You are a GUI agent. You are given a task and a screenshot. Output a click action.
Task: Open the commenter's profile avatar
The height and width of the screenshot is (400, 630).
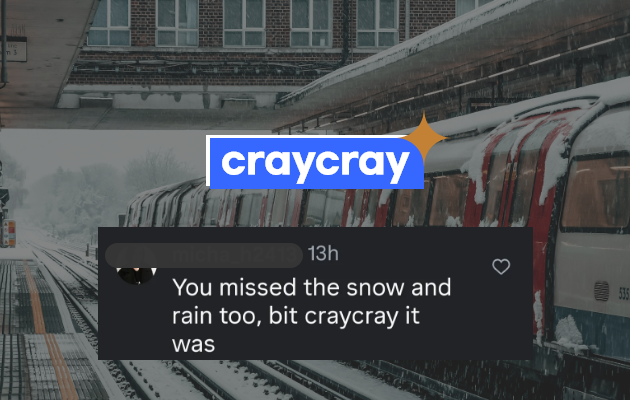[x=136, y=275]
